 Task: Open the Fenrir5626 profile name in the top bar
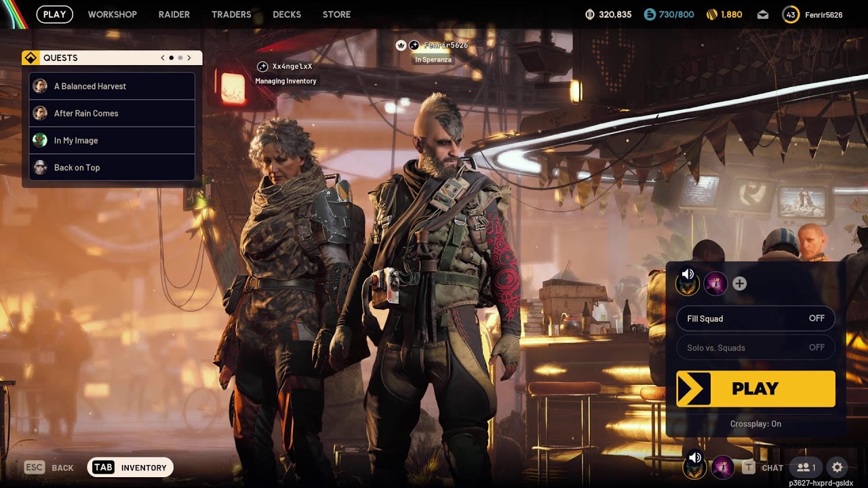pyautogui.click(x=824, y=14)
